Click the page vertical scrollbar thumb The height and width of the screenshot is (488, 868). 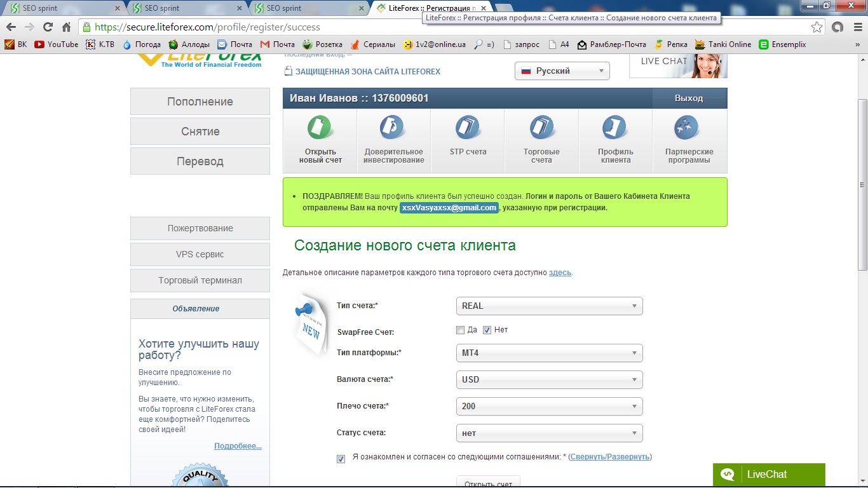coord(862,184)
